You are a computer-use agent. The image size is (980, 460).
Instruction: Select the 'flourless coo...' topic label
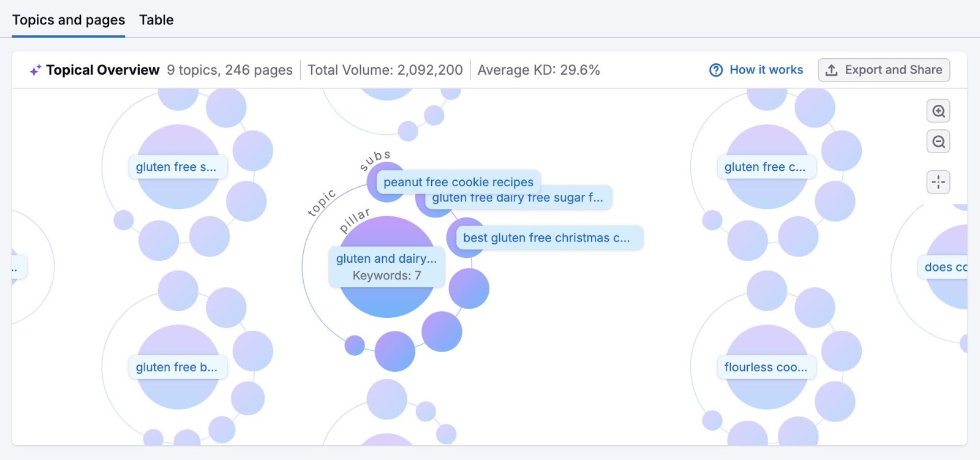pos(766,367)
